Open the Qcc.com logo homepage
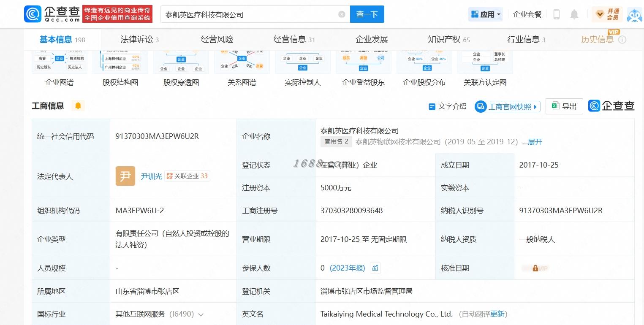The height and width of the screenshot is (325, 644). (52, 14)
